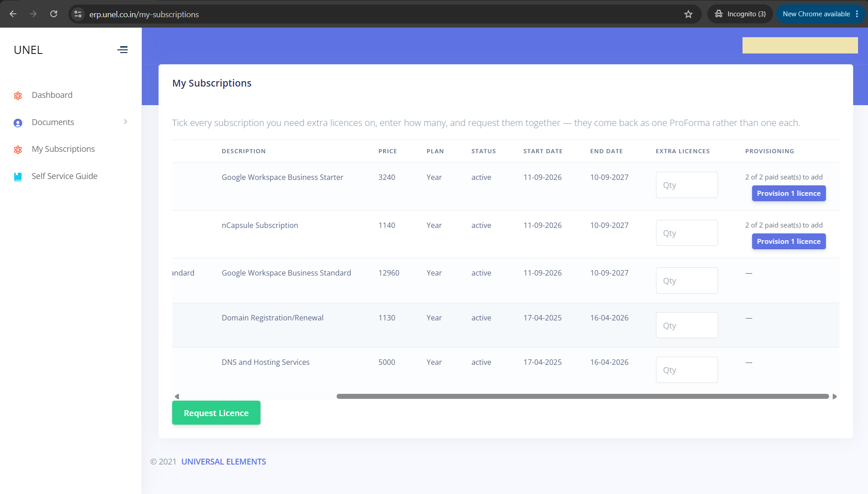Open the Documents menu item
Viewport: 868px width, 494px height.
pos(53,122)
